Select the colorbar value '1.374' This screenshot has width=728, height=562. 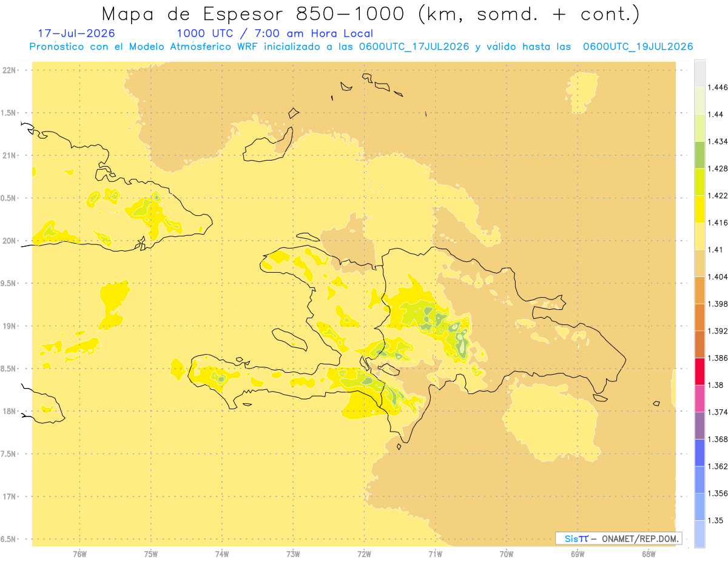[717, 412]
